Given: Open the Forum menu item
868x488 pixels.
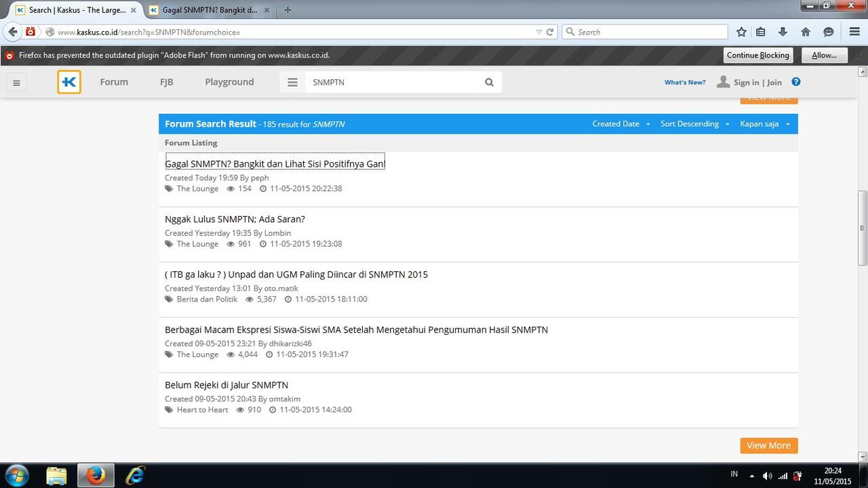Looking at the screenshot, I should (x=114, y=82).
